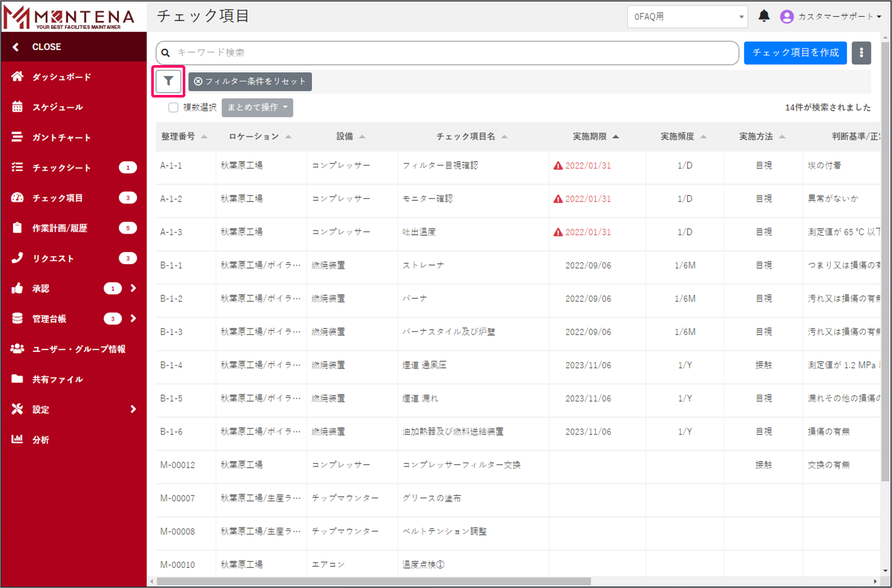Click the keyword search field

point(447,53)
